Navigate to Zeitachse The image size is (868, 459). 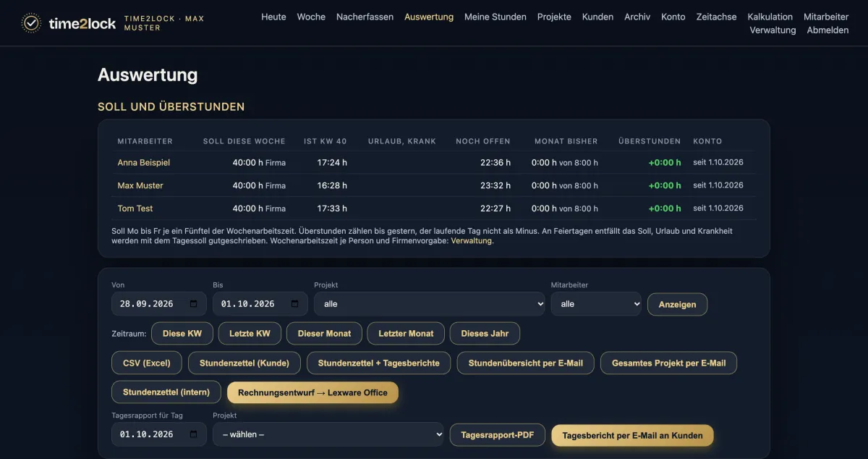717,17
